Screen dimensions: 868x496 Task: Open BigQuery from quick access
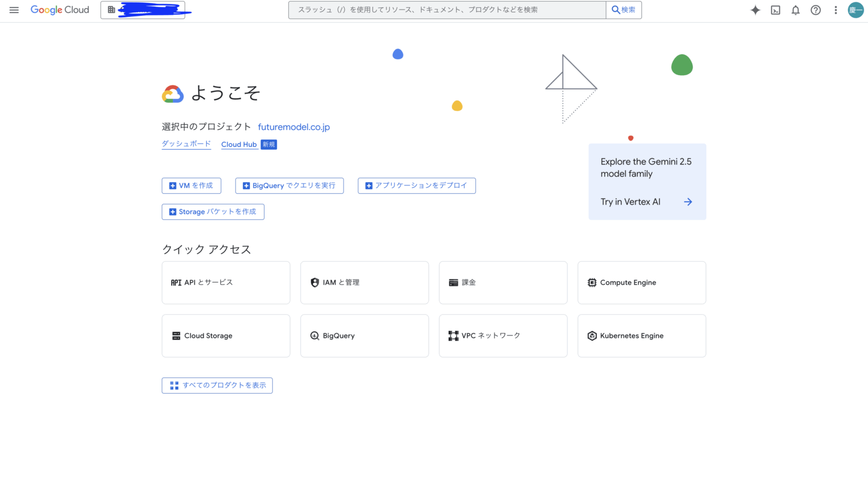coord(364,336)
